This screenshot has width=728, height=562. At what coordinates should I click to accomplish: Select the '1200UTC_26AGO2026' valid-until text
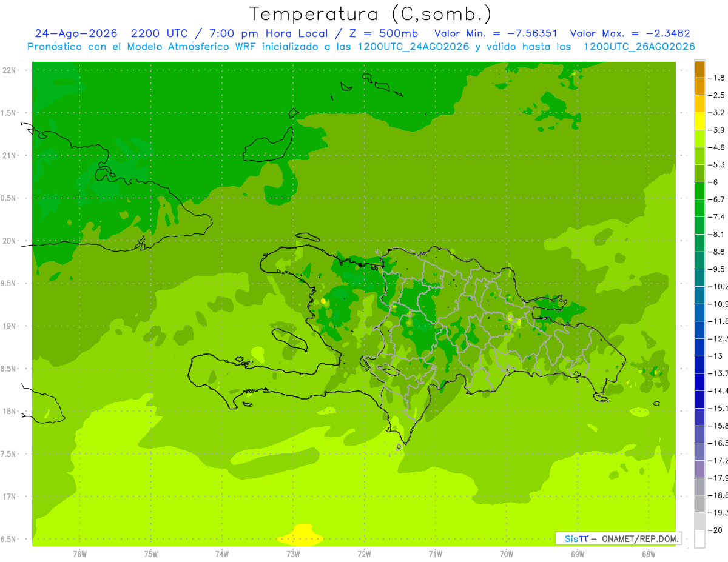639,47
